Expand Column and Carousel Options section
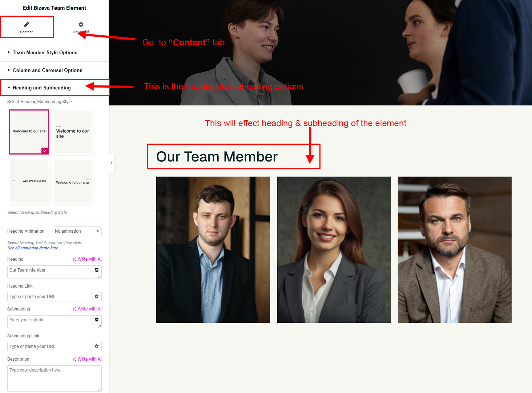The height and width of the screenshot is (393, 532). click(x=47, y=70)
